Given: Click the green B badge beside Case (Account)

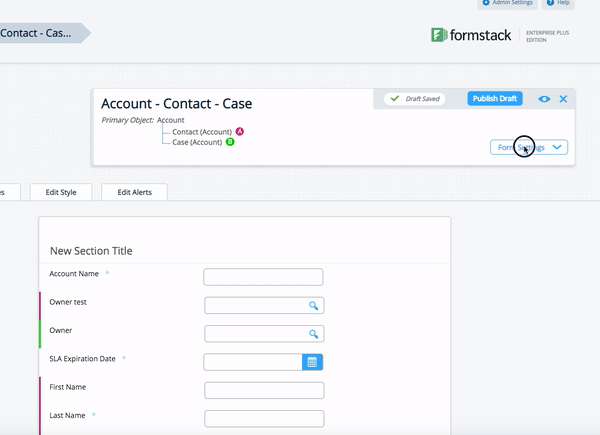Looking at the screenshot, I should click(230, 143).
